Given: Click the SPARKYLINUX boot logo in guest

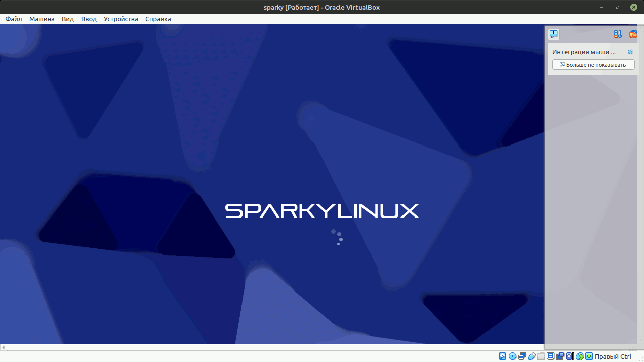Looking at the screenshot, I should tap(322, 211).
